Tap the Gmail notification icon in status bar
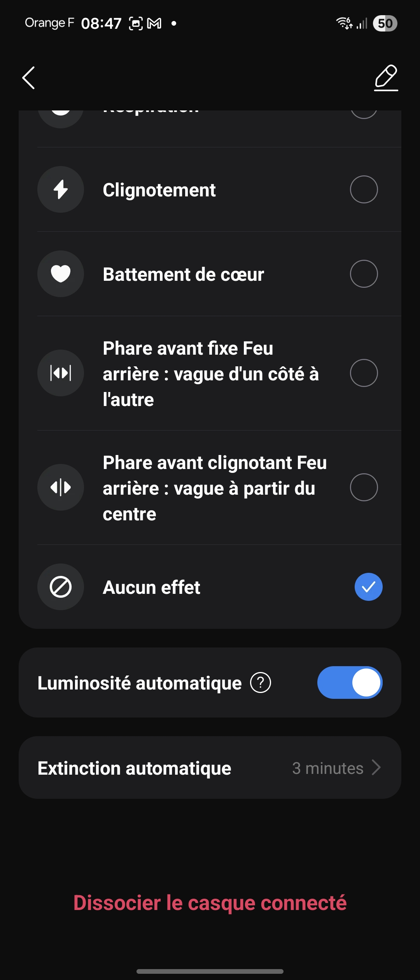The height and width of the screenshot is (980, 420). [x=154, y=24]
